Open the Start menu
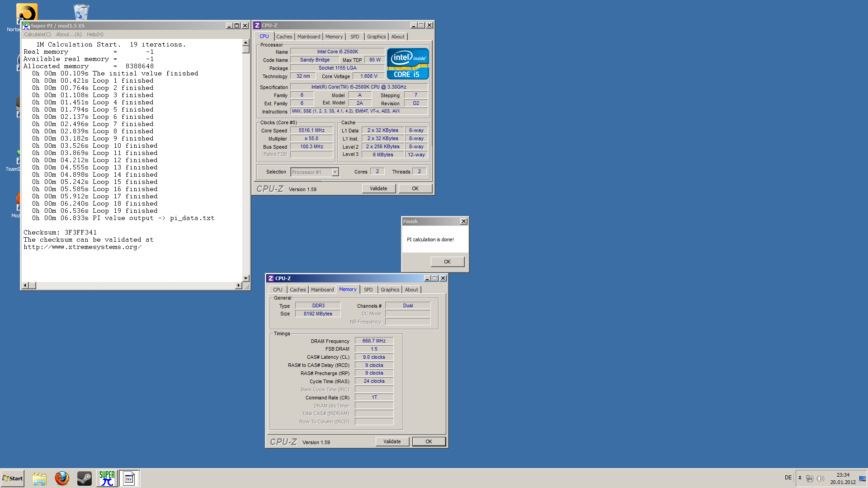The width and height of the screenshot is (868, 488). point(13,478)
